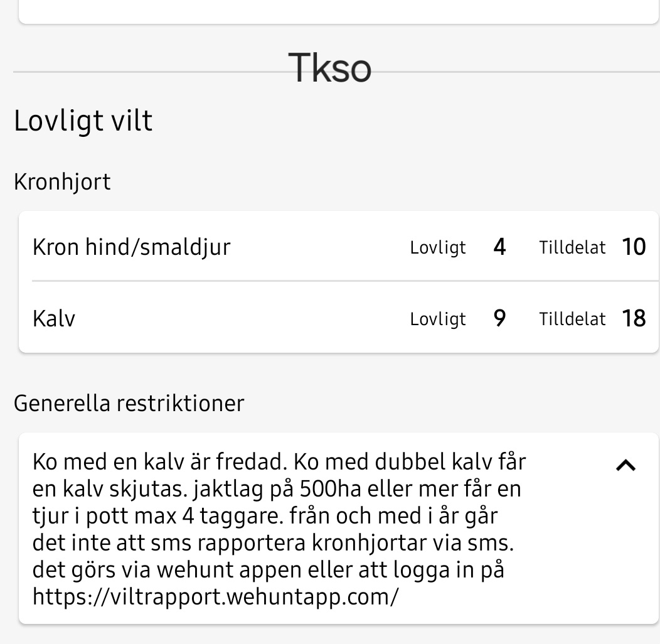Tap the line 'tjur i pott max 4 taggare'

(265, 517)
